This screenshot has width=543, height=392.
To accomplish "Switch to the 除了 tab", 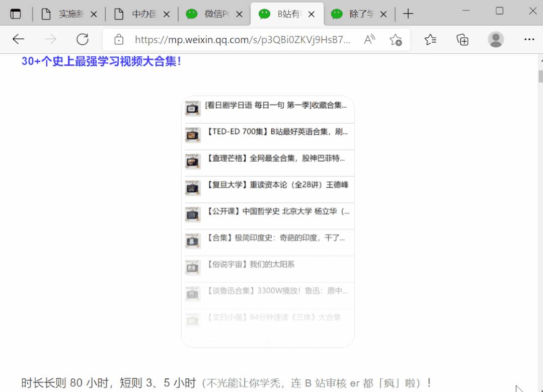I will (360, 14).
